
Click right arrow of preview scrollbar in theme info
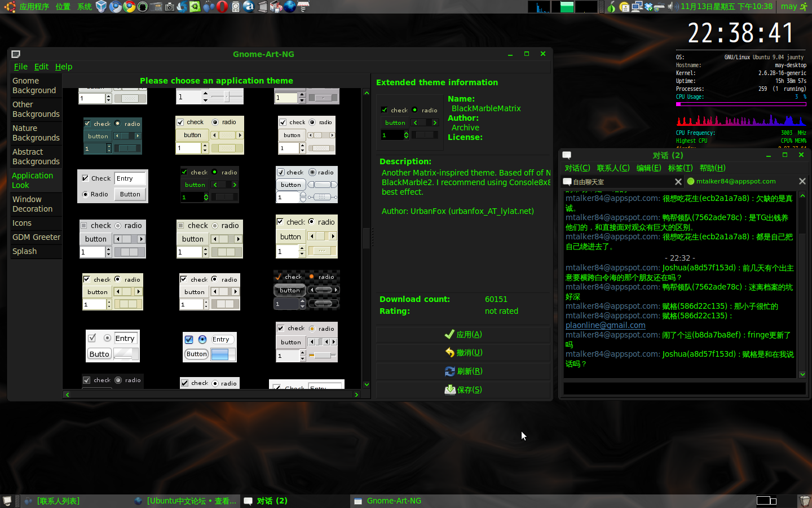(435, 122)
